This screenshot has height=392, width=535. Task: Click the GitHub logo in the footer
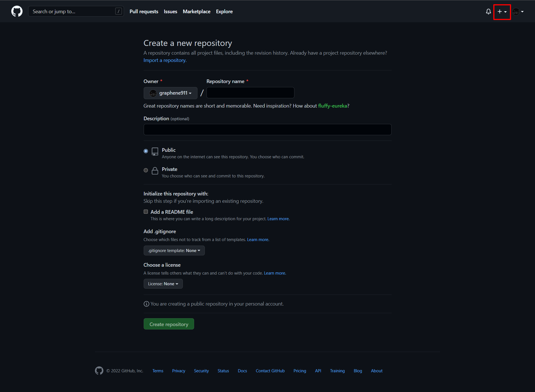tap(99, 371)
